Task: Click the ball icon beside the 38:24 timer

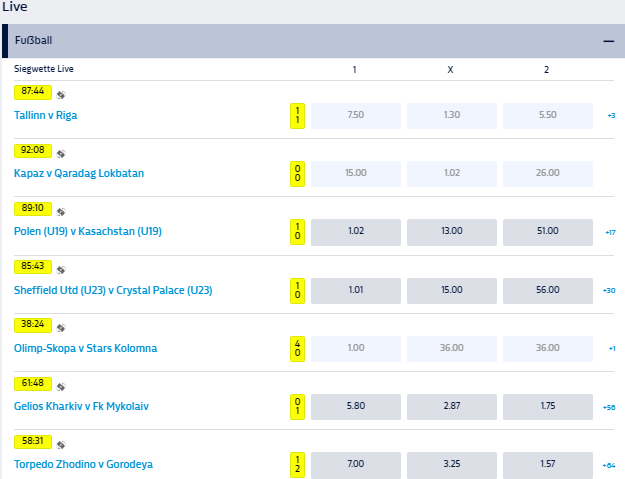Action: coord(61,328)
